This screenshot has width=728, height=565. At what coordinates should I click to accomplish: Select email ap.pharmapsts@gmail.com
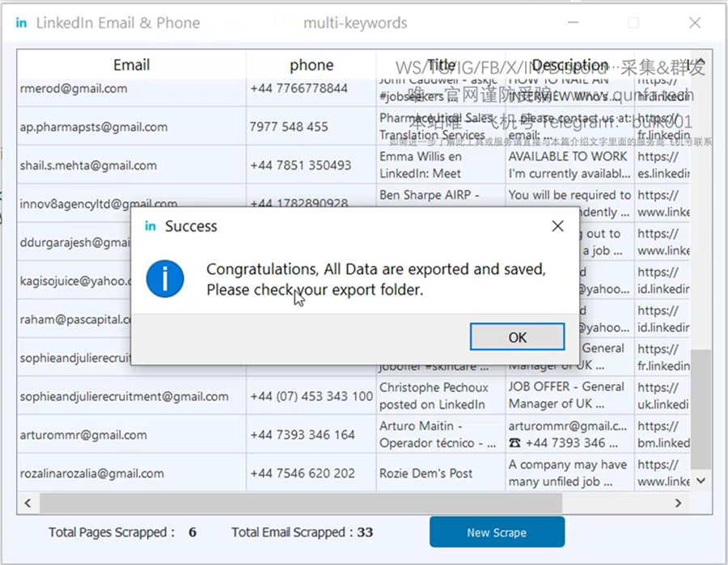94,127
